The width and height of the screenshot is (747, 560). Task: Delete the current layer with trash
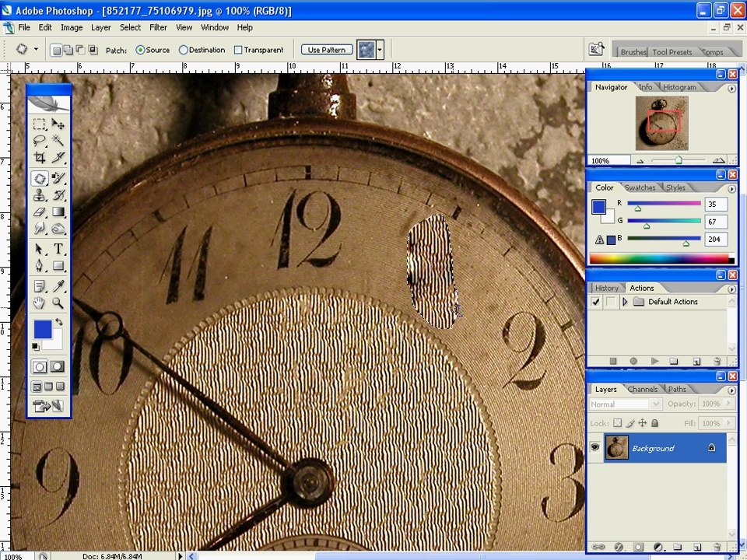(717, 547)
